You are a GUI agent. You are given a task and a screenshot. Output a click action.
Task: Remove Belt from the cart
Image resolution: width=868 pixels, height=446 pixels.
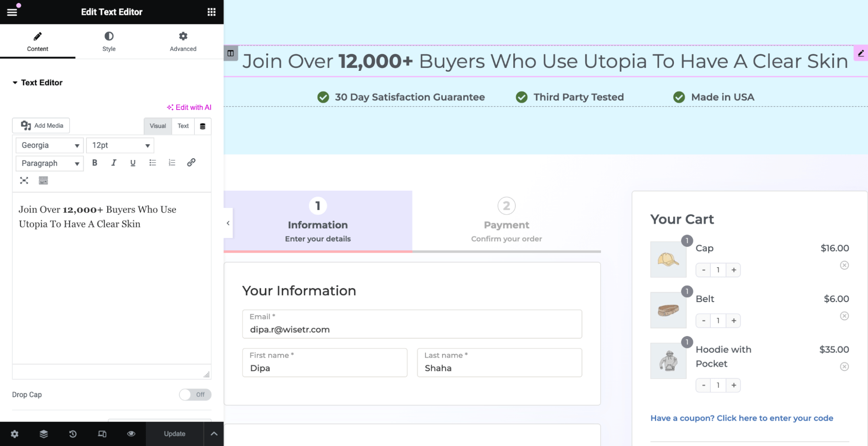tap(844, 316)
